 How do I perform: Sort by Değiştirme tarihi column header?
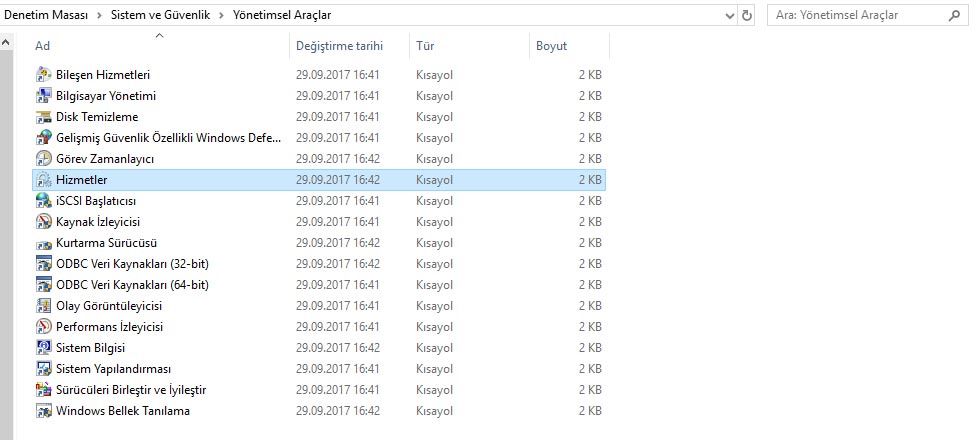coord(349,46)
